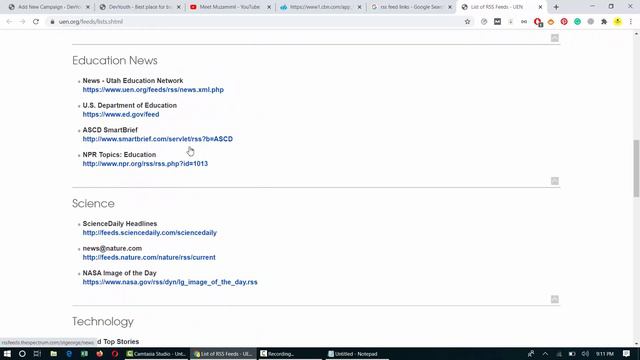Open the grey compass-like extension icon
The image size is (640, 360).
coord(484,22)
